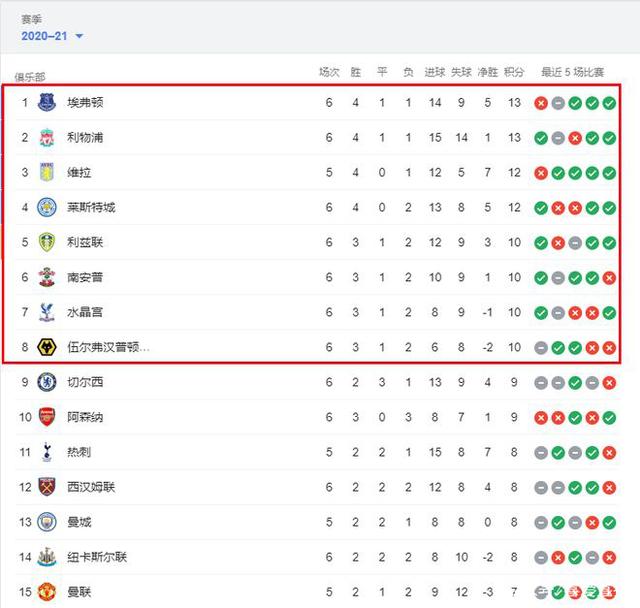The height and width of the screenshot is (608, 640).
Task: Open the 埃弗顿 team link
Action: pyautogui.click(x=85, y=102)
